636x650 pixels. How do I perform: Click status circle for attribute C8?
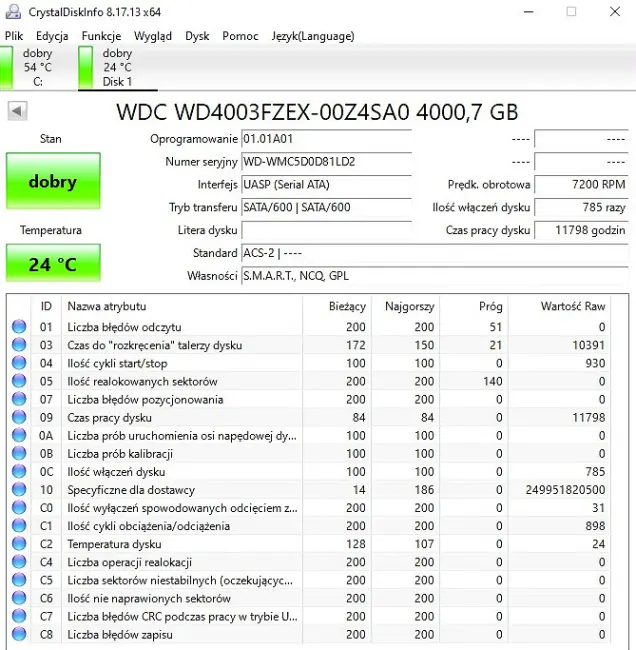[x=19, y=634]
